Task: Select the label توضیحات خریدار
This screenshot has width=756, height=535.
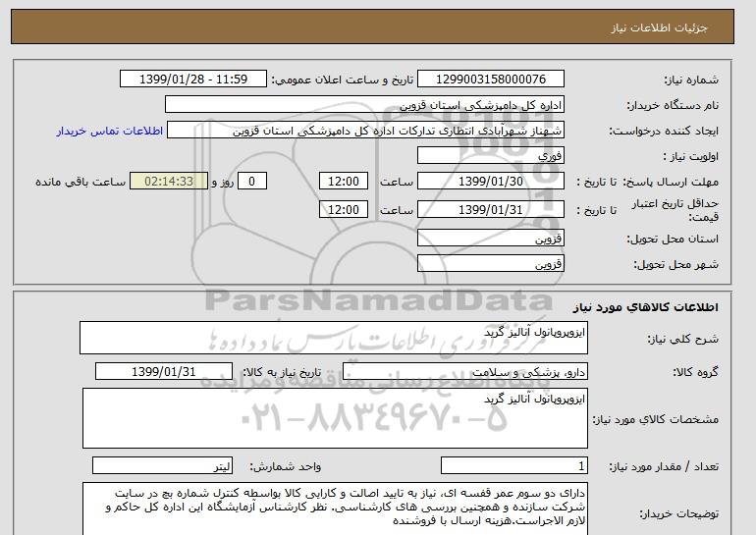Action: coord(678,513)
